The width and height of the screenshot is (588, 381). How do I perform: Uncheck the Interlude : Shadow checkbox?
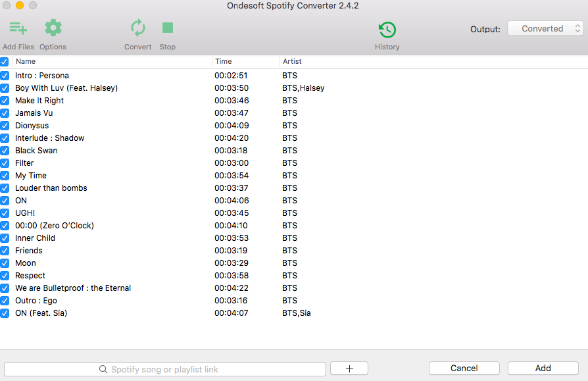click(5, 138)
